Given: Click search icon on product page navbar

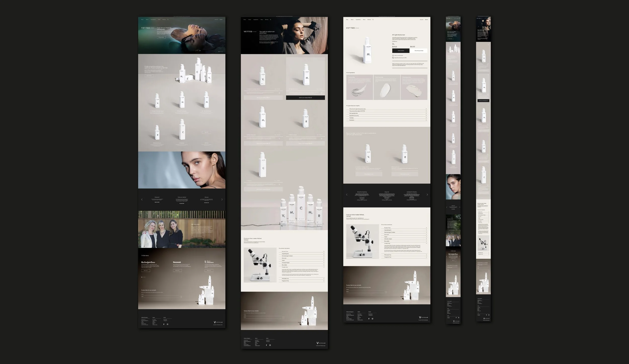Looking at the screenshot, I should pyautogui.click(x=373, y=20).
